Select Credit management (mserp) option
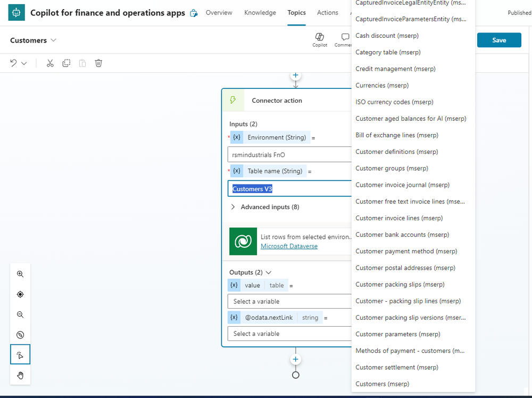 point(413,69)
